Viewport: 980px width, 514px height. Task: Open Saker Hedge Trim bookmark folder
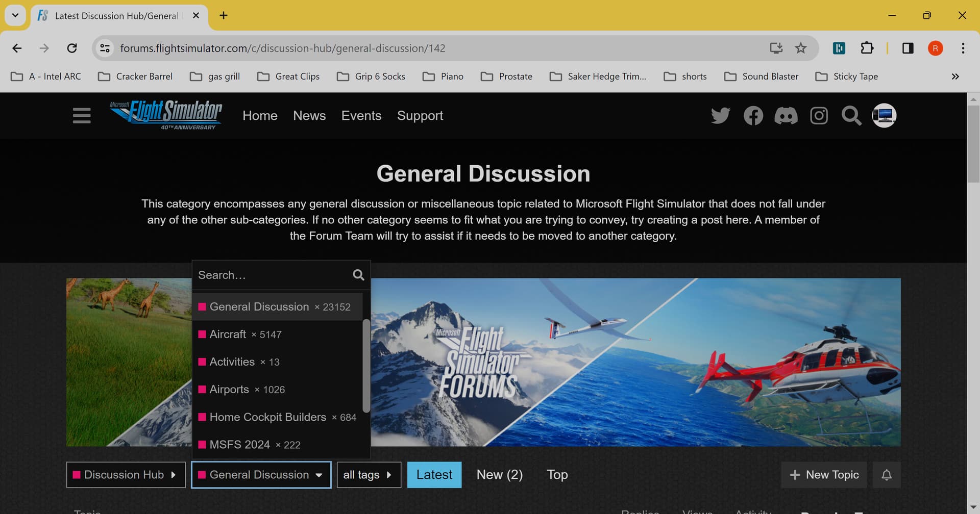pyautogui.click(x=598, y=76)
